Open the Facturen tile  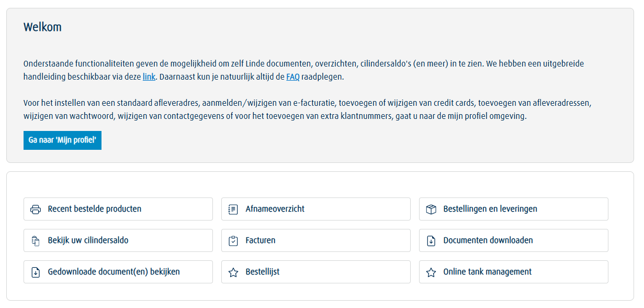coord(315,240)
